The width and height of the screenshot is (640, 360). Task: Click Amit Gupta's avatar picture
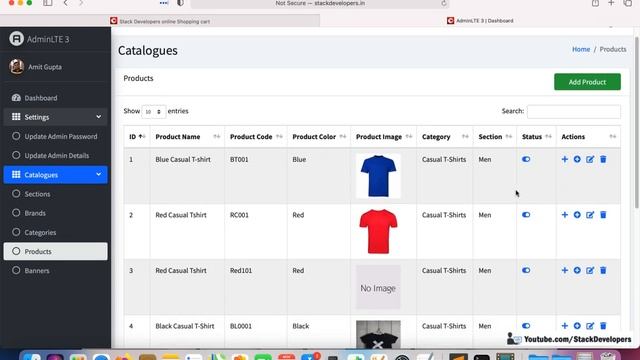[17, 67]
